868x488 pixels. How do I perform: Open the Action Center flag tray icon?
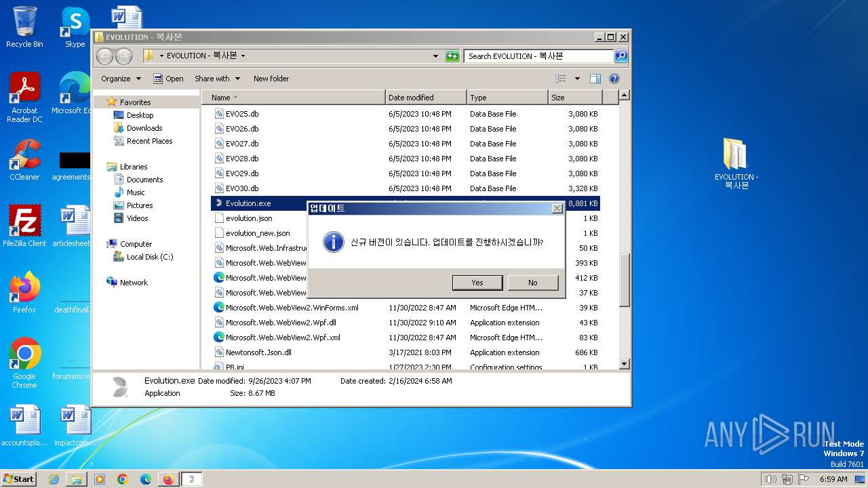pos(804,479)
